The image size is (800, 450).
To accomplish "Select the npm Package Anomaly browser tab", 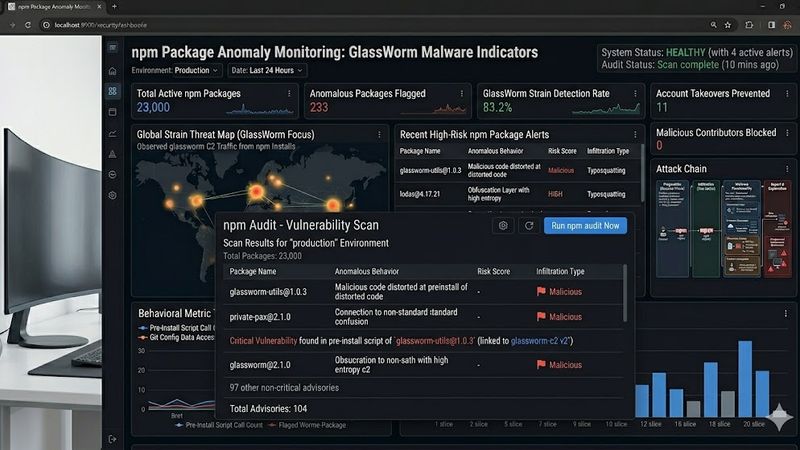I will coord(54,7).
